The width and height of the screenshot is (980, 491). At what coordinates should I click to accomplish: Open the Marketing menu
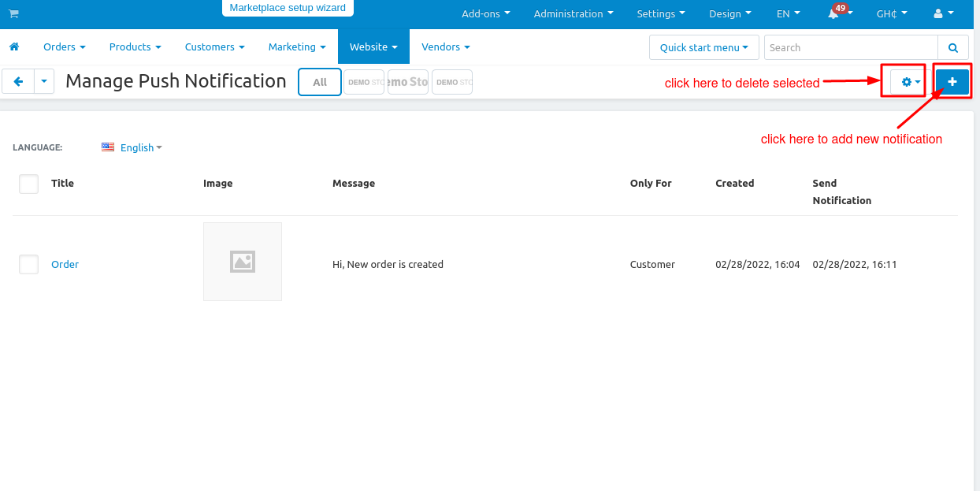pos(296,47)
